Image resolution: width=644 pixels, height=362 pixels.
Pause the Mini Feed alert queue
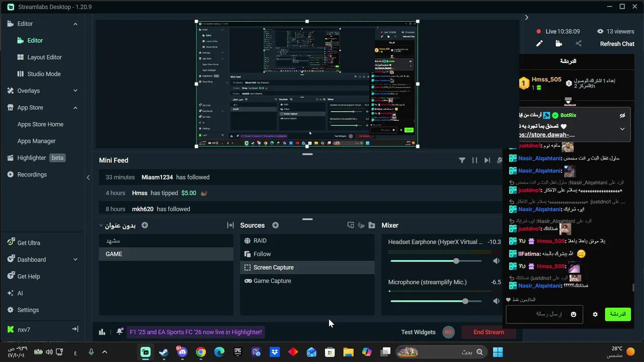[x=474, y=160]
